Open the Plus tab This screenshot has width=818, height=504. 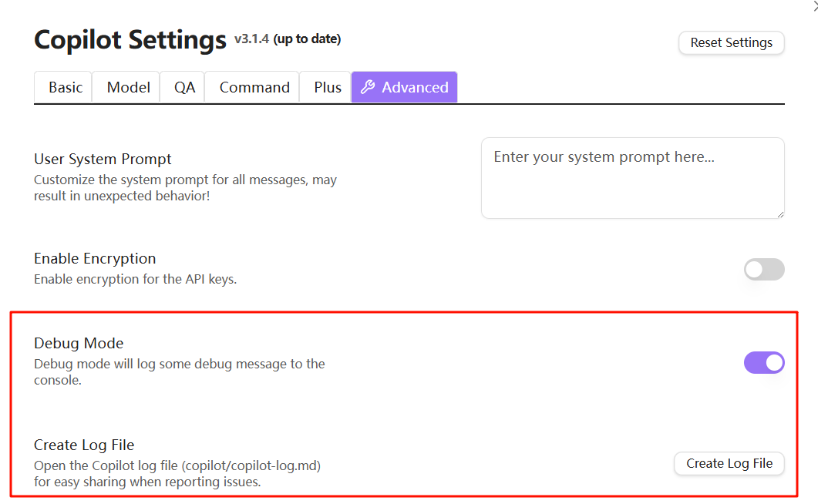pos(327,87)
